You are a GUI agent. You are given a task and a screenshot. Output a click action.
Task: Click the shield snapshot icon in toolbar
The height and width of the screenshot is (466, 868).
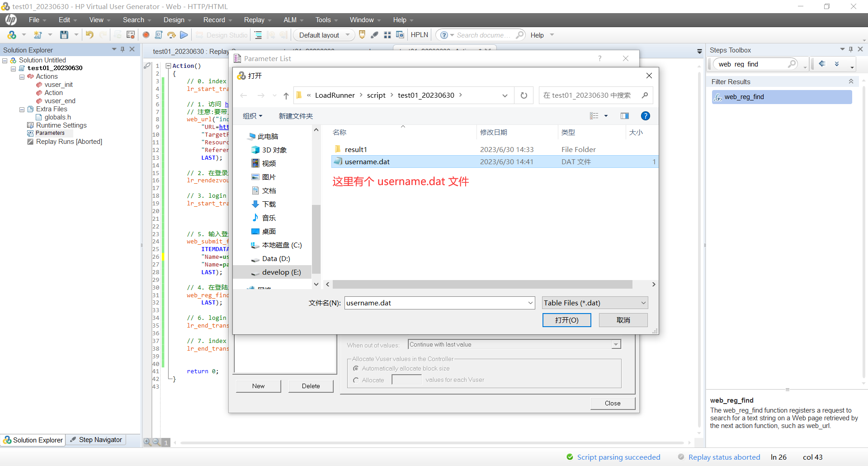pos(362,35)
